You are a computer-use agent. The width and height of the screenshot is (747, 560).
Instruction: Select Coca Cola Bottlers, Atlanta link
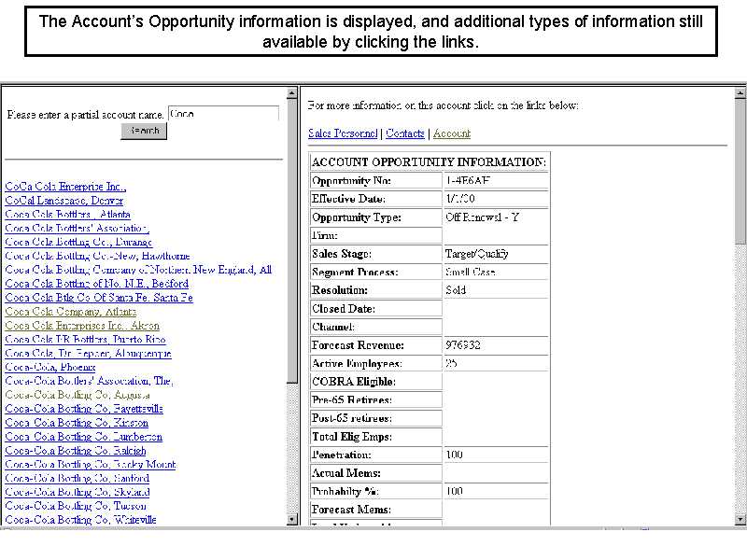click(67, 215)
